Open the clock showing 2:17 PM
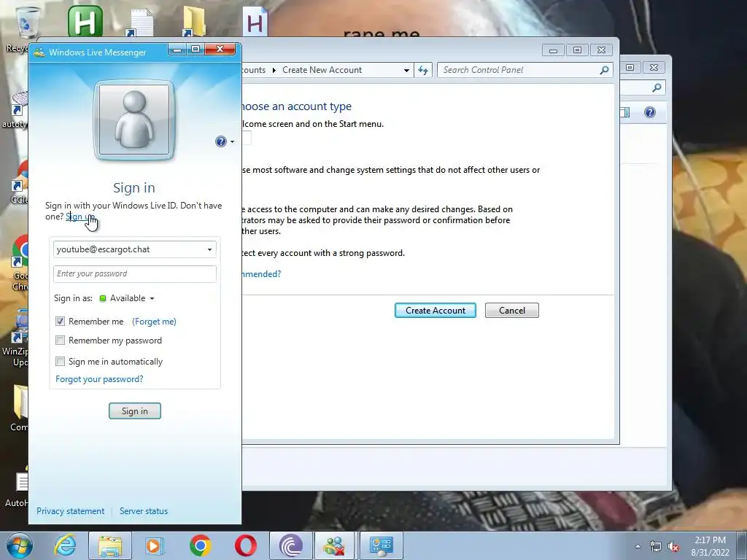 (x=710, y=545)
